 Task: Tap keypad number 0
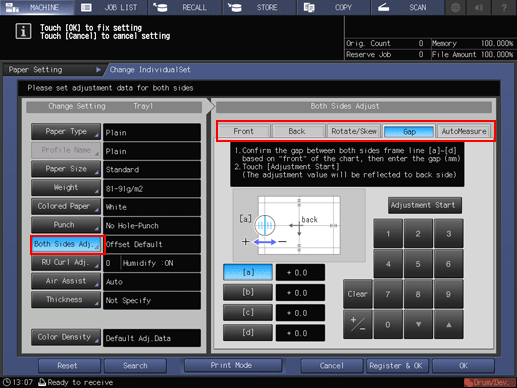click(x=388, y=324)
